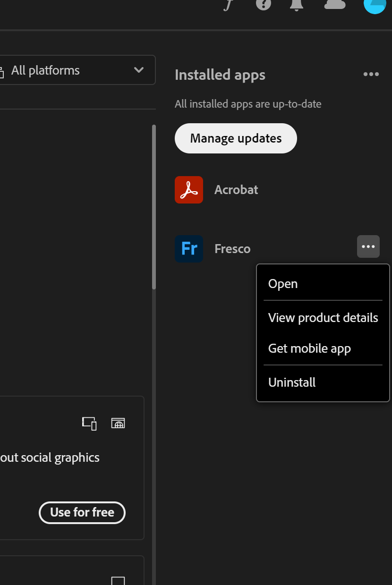This screenshot has width=392, height=585.
Task: Select View product details for Fresco
Action: coord(323,317)
